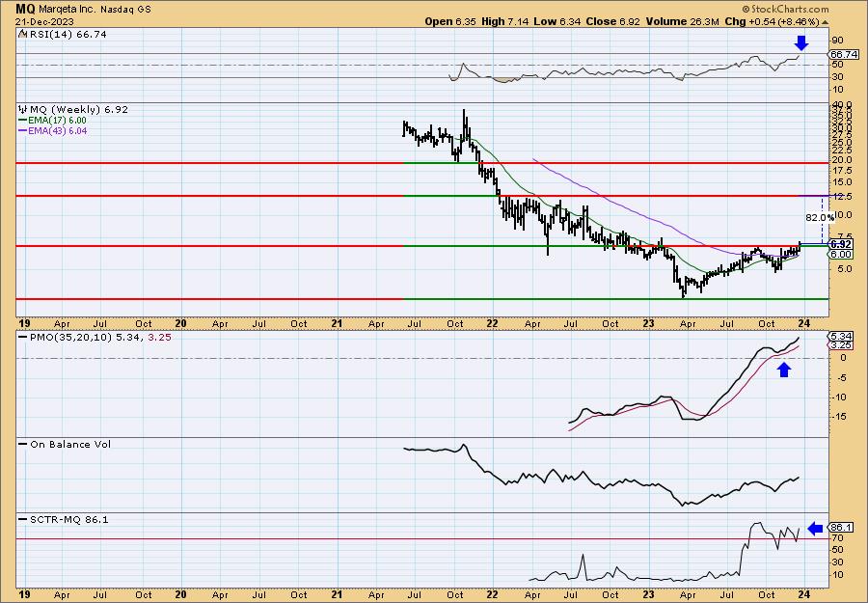Click the 90 level label on RSI axis
The height and width of the screenshot is (603, 868).
pos(837,41)
